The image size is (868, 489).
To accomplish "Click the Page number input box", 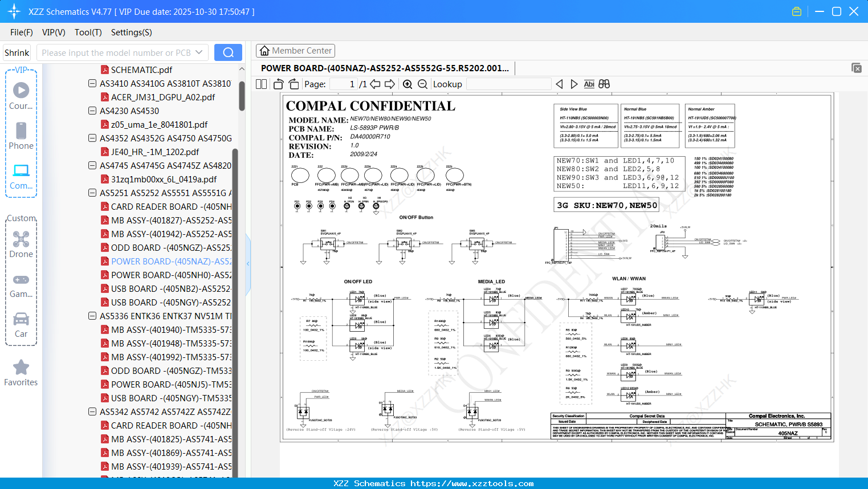I will pyautogui.click(x=344, y=84).
